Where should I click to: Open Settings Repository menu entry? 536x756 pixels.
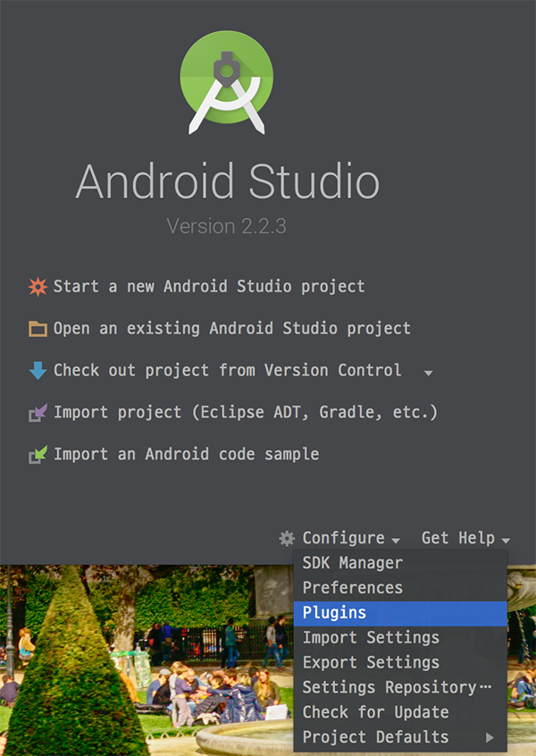pyautogui.click(x=400, y=687)
